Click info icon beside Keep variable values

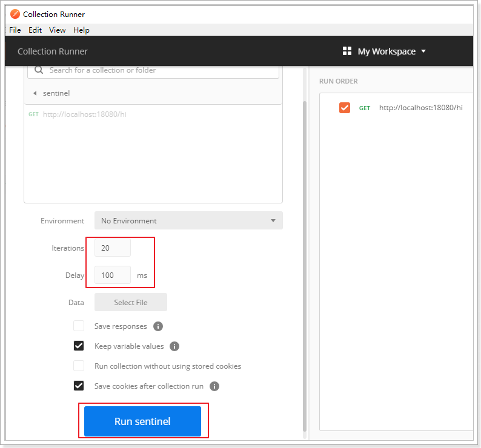coord(174,346)
